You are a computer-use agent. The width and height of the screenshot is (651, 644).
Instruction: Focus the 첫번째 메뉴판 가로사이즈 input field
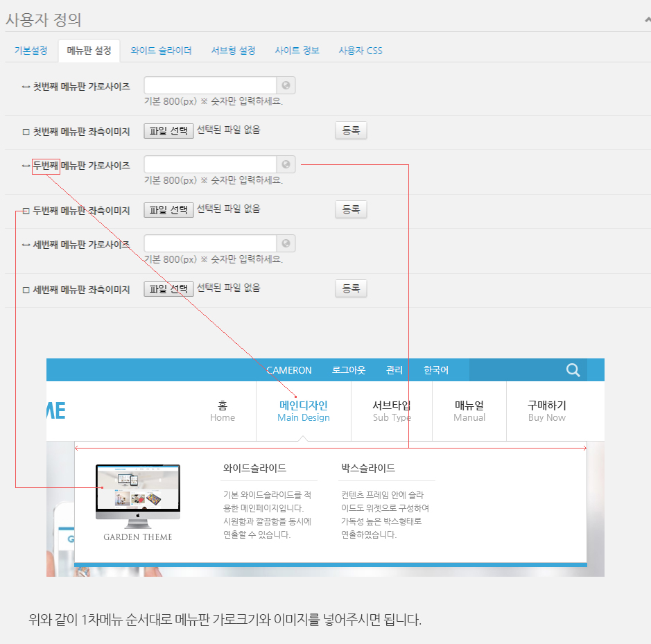click(x=210, y=86)
